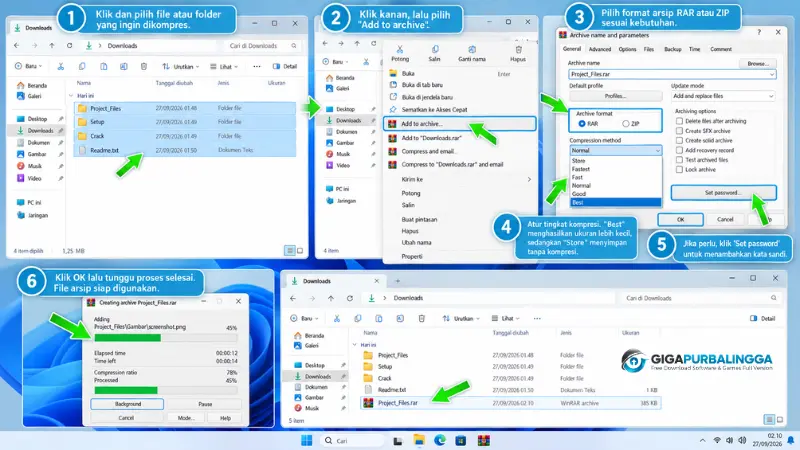Switch to the Advanced tab in WinRAR dialog
The height and width of the screenshot is (450, 800).
(599, 49)
